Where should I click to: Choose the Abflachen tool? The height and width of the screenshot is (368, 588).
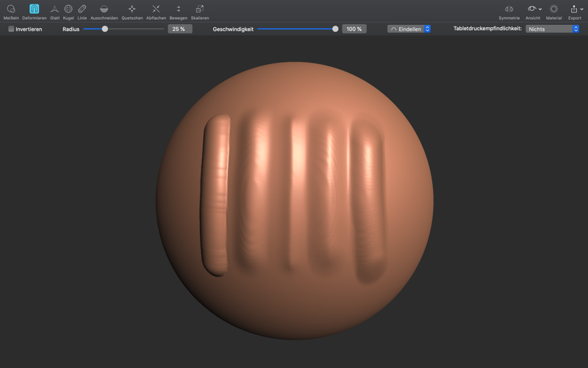156,10
